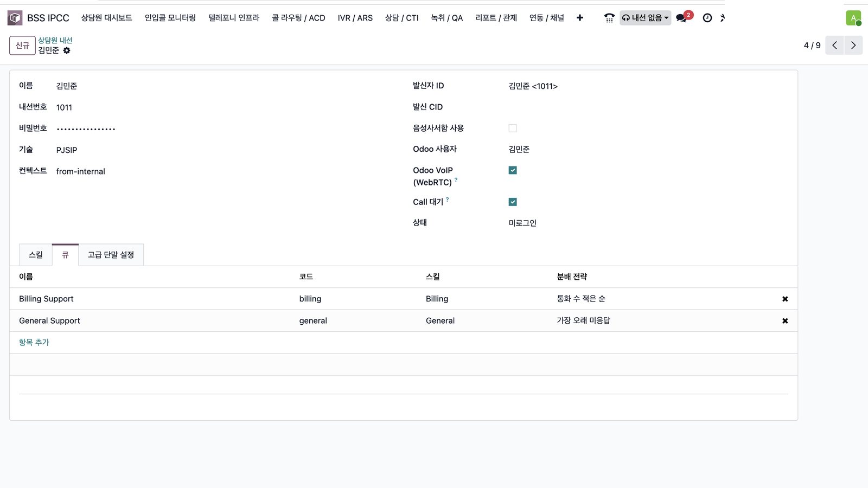Open the BSS IPCC home app icon
This screenshot has height=488, width=868.
click(x=15, y=18)
